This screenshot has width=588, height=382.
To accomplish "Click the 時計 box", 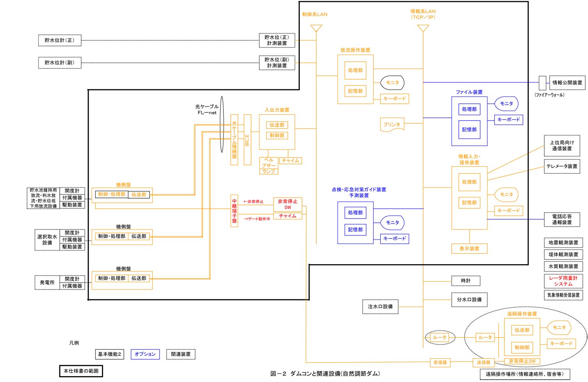I will [x=465, y=281].
